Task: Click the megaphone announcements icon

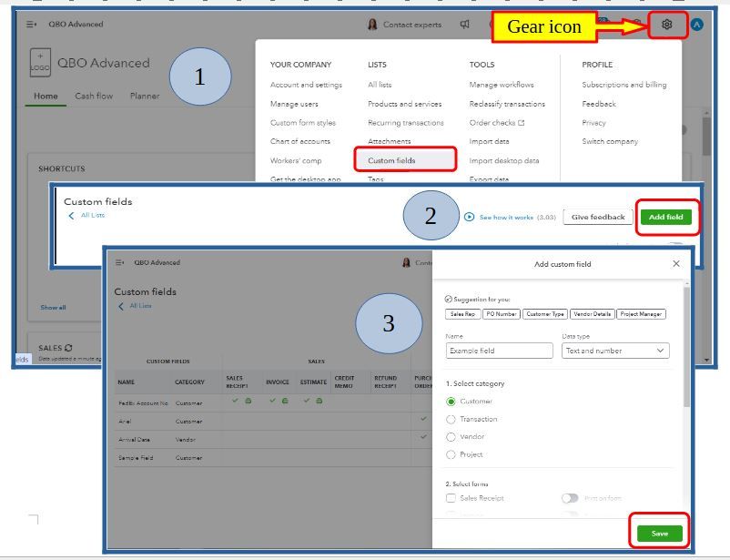Action: [464, 25]
